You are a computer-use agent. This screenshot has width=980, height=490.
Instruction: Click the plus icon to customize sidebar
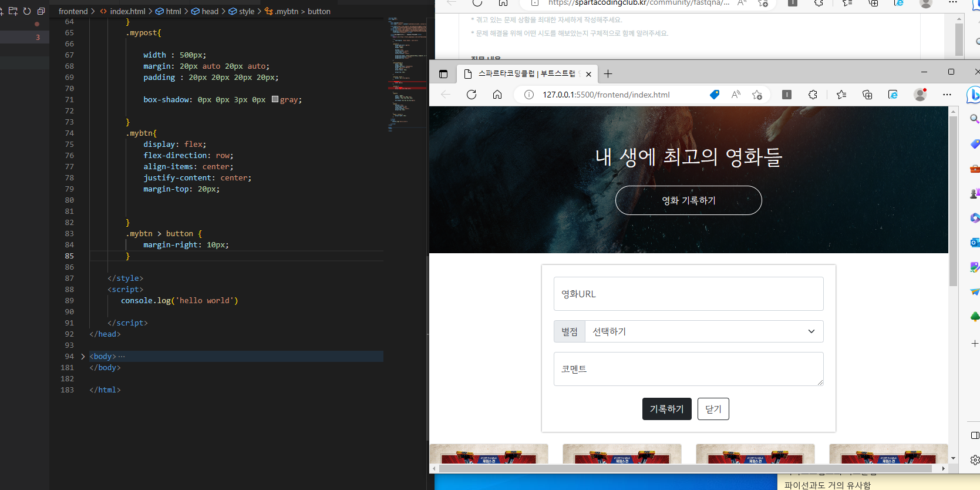[x=975, y=343]
